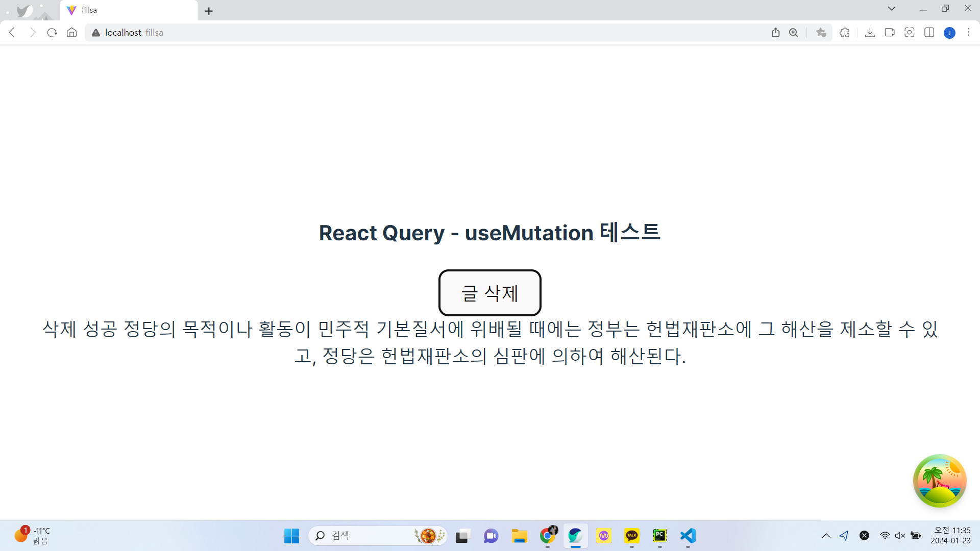Toggle the browser side panel

pos(929,33)
